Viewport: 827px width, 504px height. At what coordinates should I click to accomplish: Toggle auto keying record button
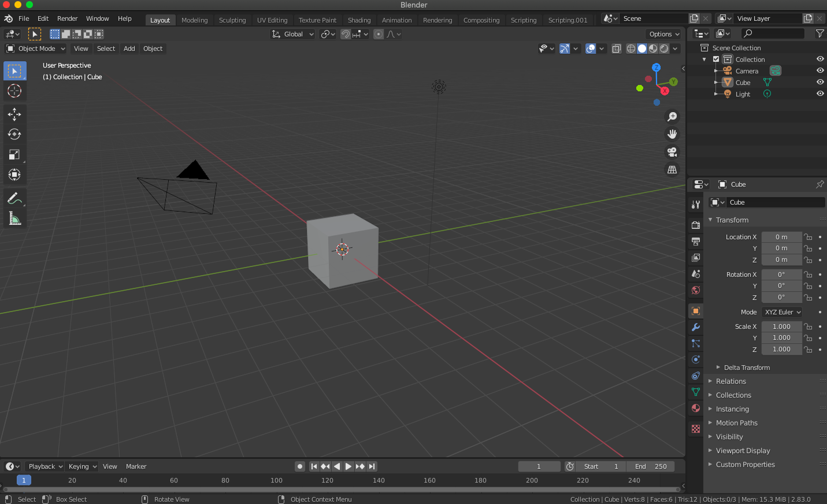click(x=299, y=466)
